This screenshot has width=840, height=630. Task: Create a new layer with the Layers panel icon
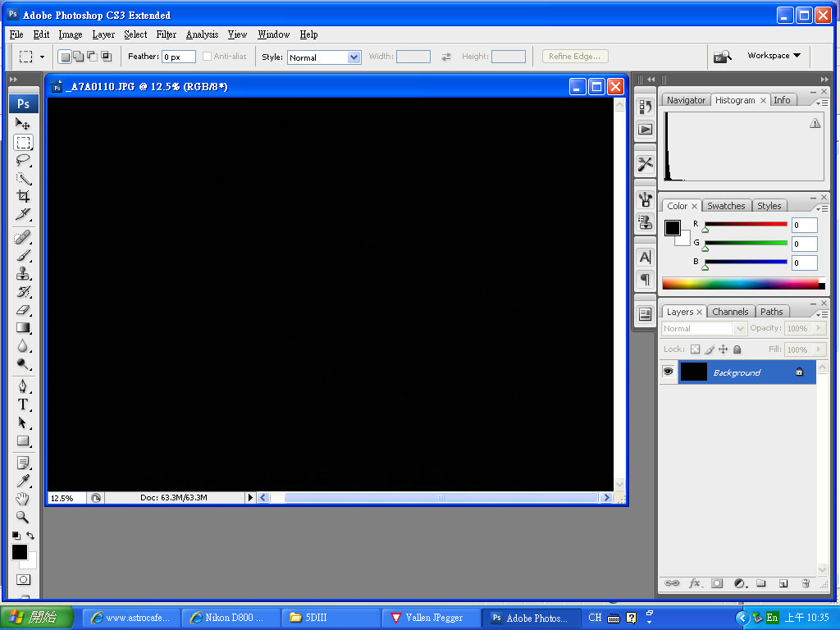pyautogui.click(x=783, y=583)
